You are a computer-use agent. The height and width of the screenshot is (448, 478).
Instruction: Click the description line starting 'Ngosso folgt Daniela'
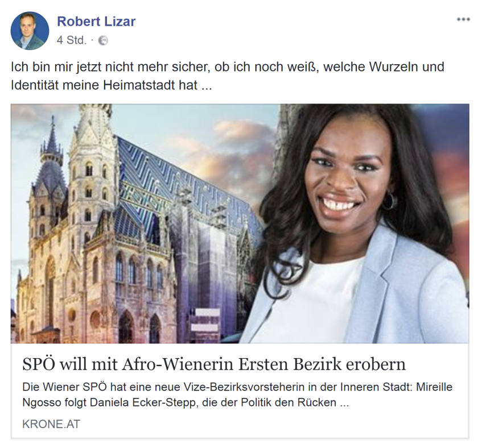(x=186, y=403)
